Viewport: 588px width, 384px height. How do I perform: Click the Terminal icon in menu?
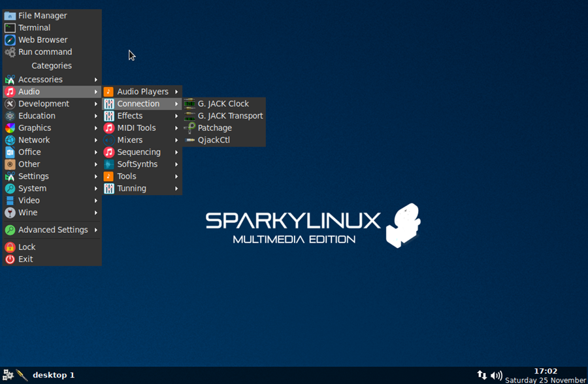10,27
